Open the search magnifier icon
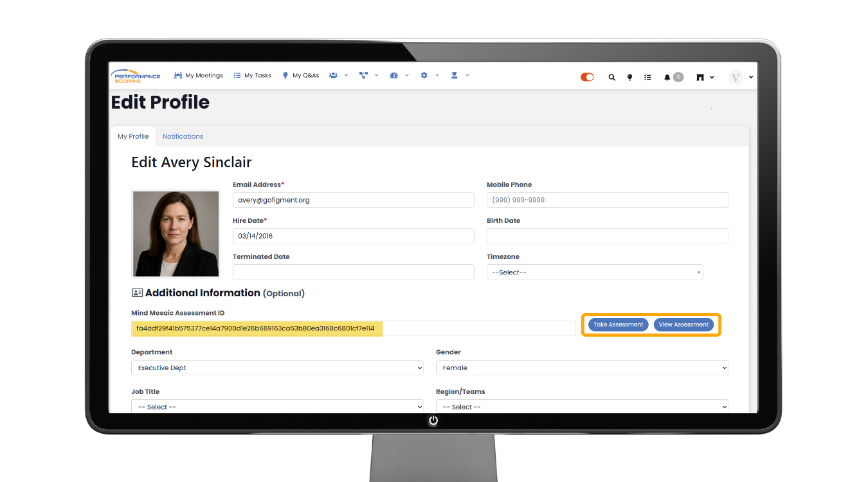 (611, 77)
